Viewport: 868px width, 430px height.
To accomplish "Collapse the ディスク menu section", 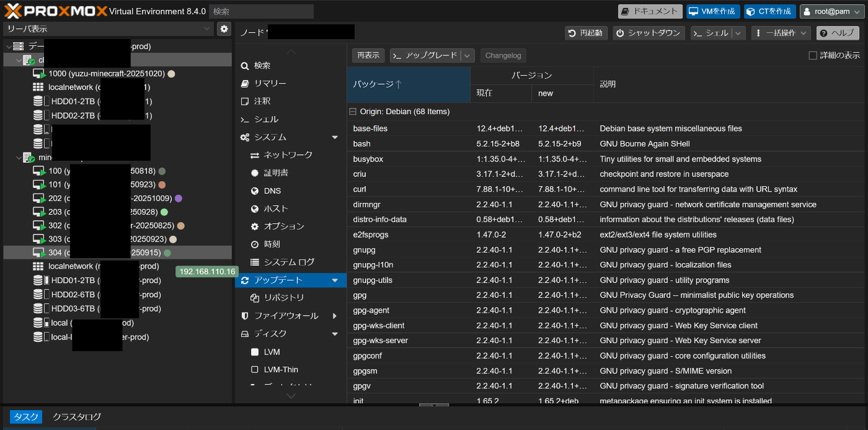I will [335, 334].
